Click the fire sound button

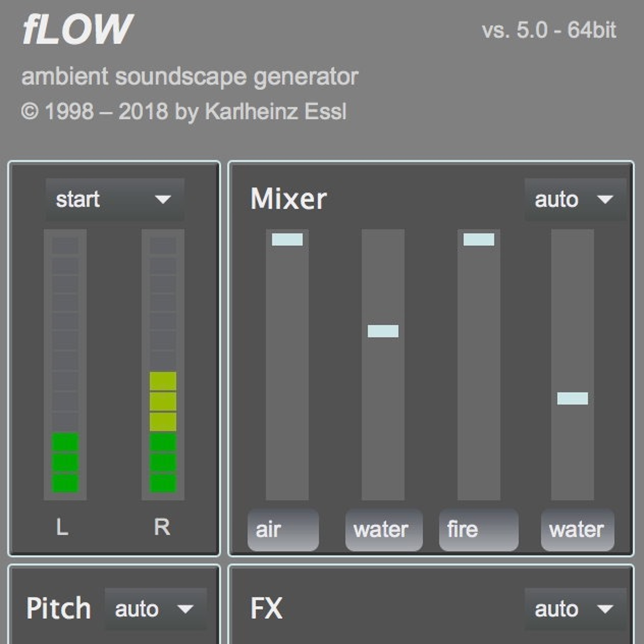(479, 530)
